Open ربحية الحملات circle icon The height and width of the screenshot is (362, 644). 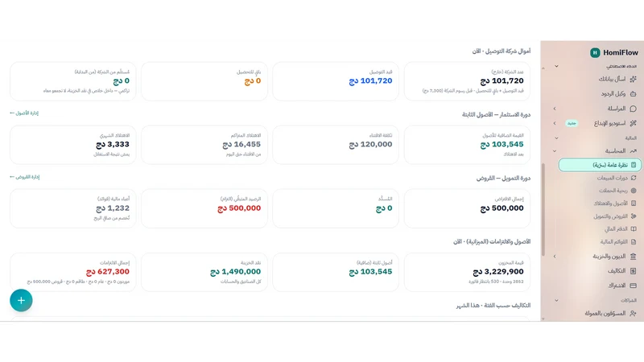pos(634,191)
